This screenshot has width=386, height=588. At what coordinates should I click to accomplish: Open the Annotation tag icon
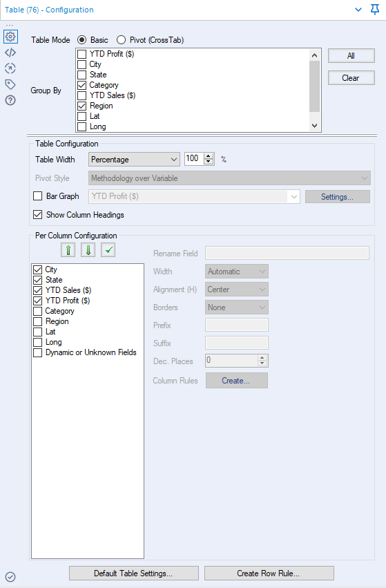coord(10,84)
